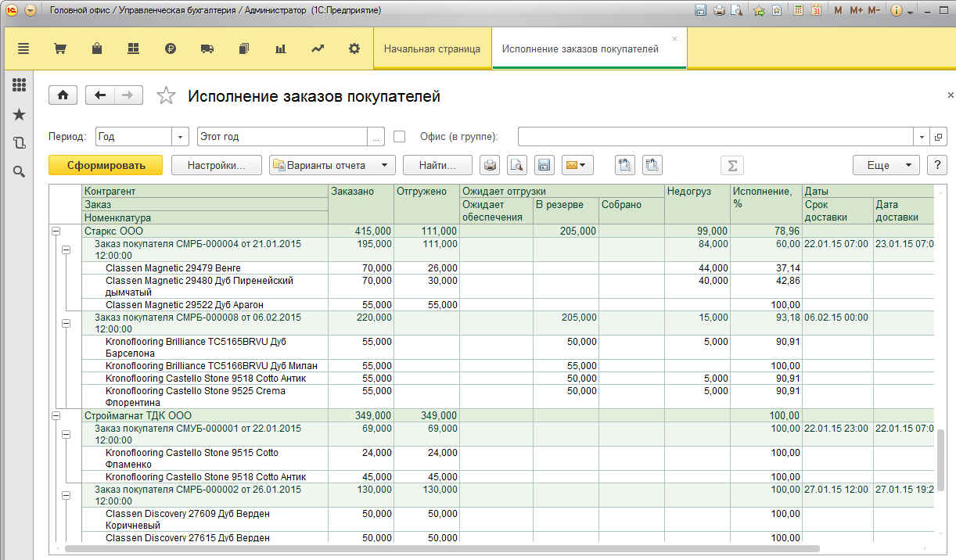Image resolution: width=956 pixels, height=560 pixels.
Task: Open the Варианты отчета dropdown
Action: (332, 165)
